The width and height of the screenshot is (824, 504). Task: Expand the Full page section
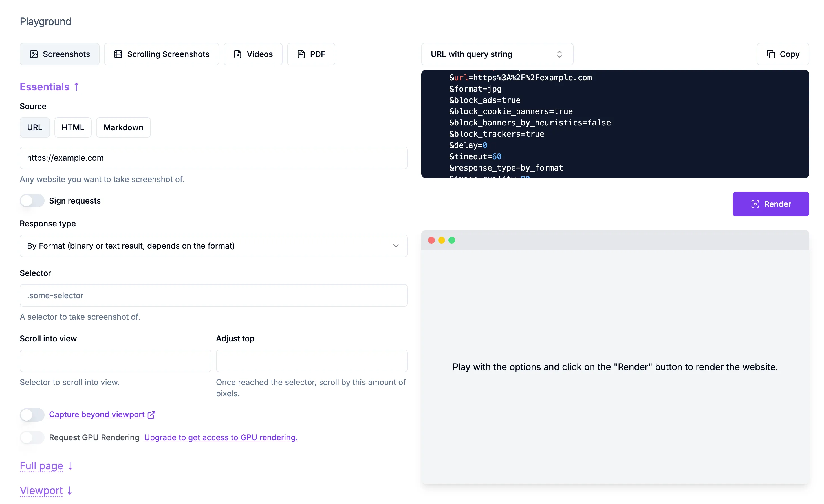41,466
